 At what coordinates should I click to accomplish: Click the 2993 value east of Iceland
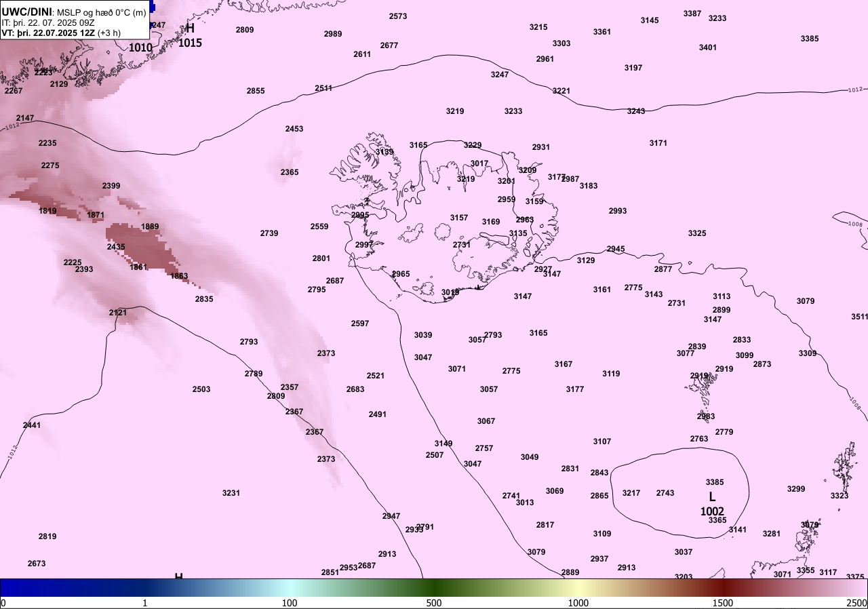pyautogui.click(x=618, y=211)
